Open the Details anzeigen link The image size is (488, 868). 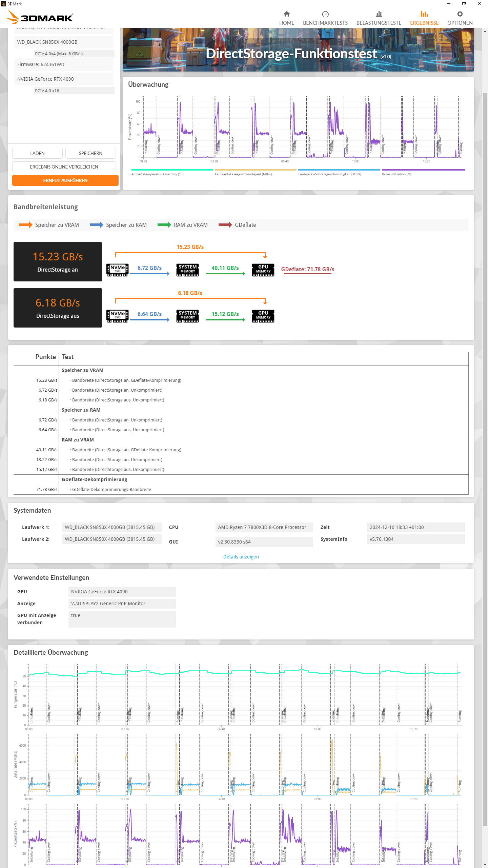point(241,557)
